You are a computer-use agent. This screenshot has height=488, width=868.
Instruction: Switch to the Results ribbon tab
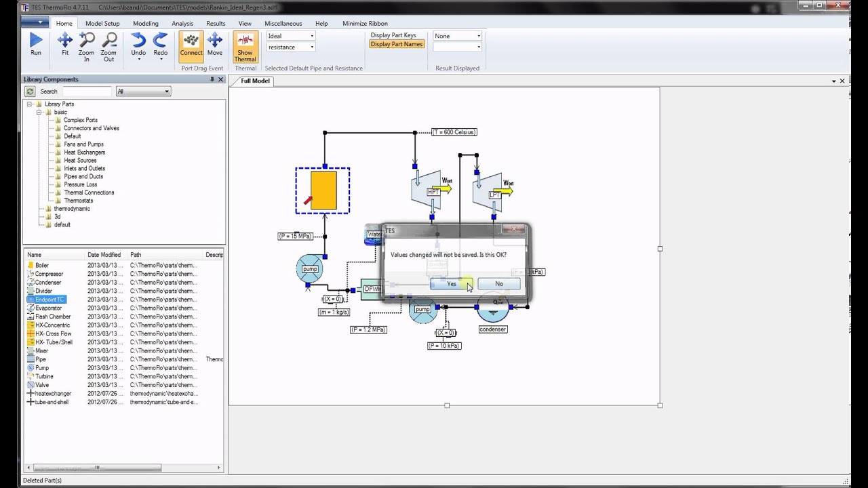(x=216, y=24)
